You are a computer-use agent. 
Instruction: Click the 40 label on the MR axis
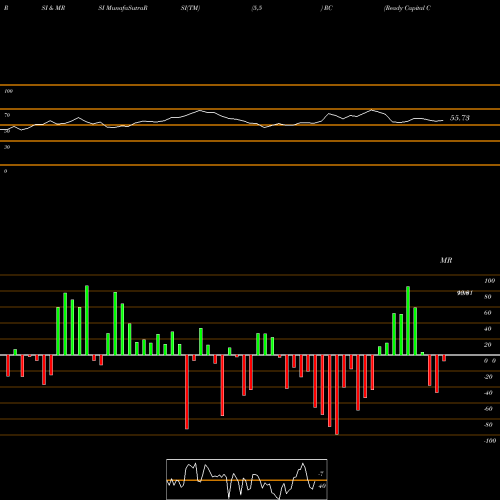point(488,329)
